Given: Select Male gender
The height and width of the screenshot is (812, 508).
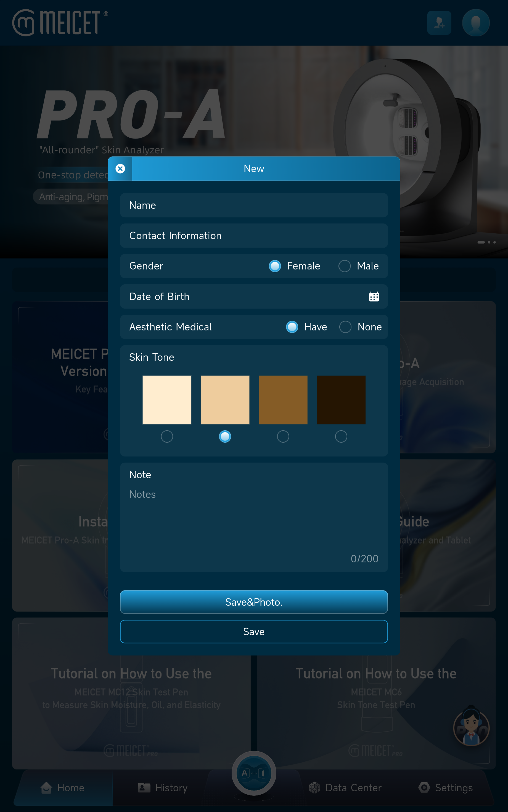Looking at the screenshot, I should pyautogui.click(x=344, y=266).
